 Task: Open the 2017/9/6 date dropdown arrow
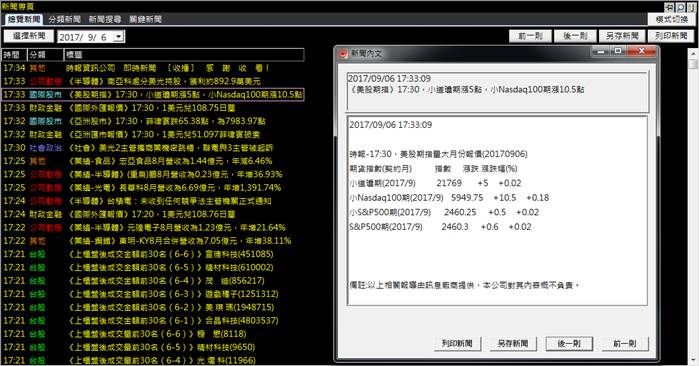119,37
